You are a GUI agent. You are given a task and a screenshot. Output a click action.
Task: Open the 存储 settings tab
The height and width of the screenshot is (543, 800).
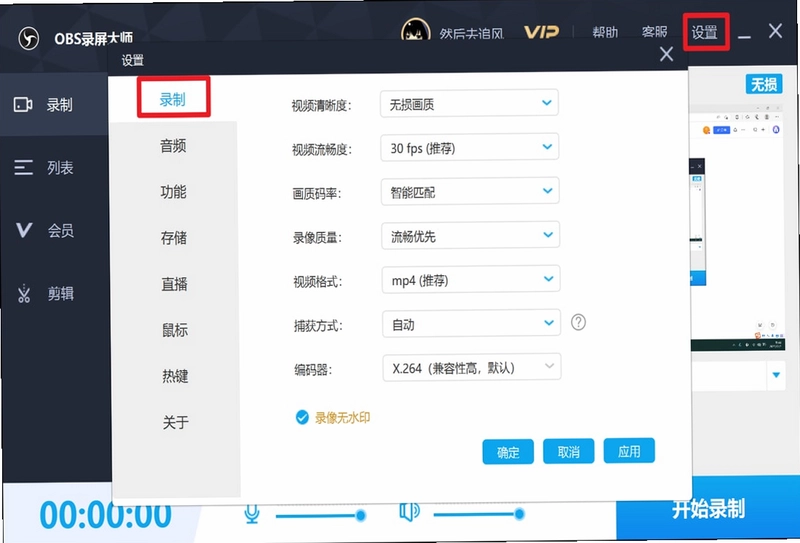(174, 238)
